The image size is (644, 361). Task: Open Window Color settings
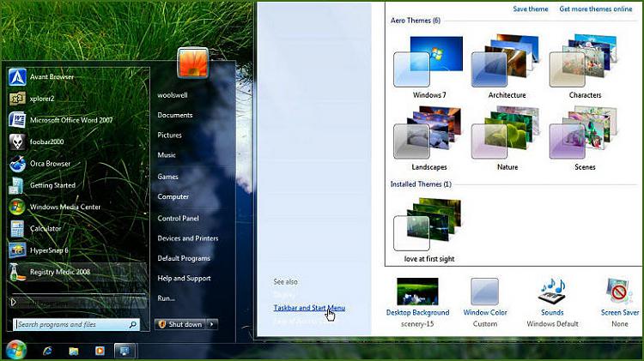[x=485, y=303]
